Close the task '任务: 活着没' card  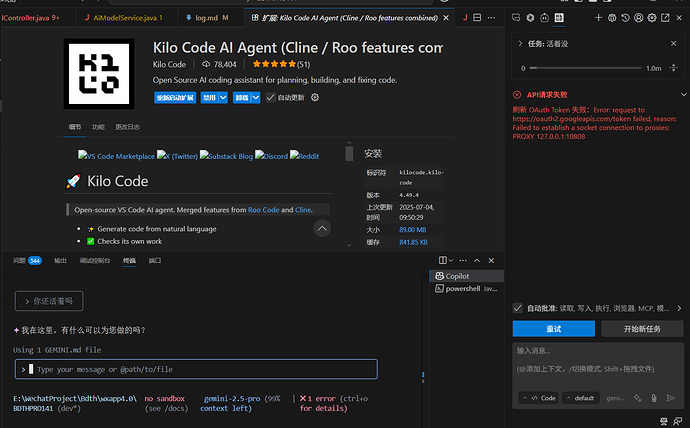tap(673, 43)
